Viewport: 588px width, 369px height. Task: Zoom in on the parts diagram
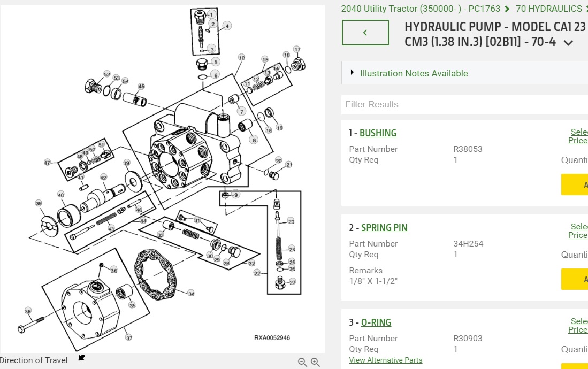click(x=315, y=362)
